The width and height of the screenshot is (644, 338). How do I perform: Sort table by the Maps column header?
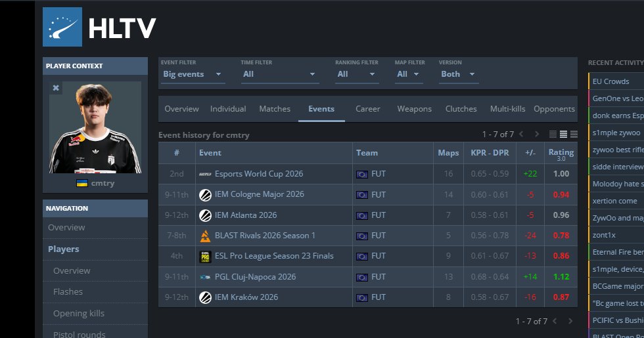point(448,152)
